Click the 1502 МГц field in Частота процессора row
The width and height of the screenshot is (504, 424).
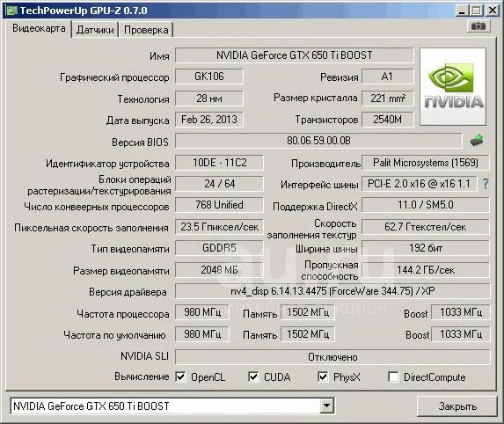tap(308, 312)
